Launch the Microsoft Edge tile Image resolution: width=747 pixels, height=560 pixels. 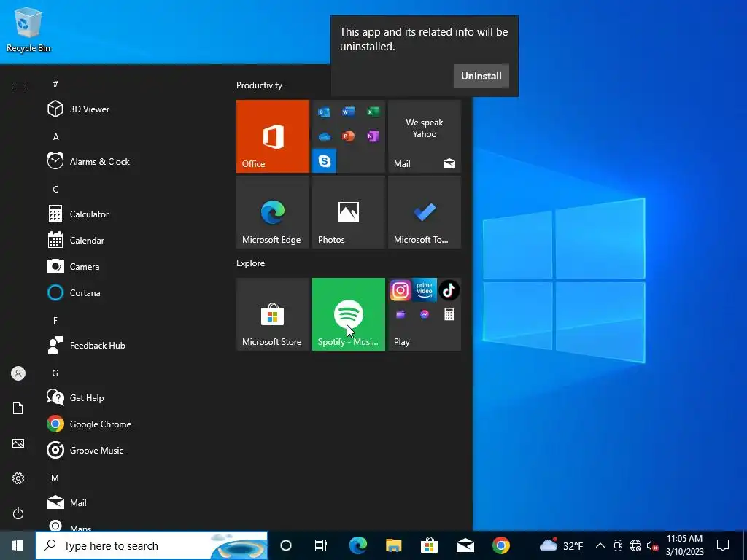(x=273, y=212)
